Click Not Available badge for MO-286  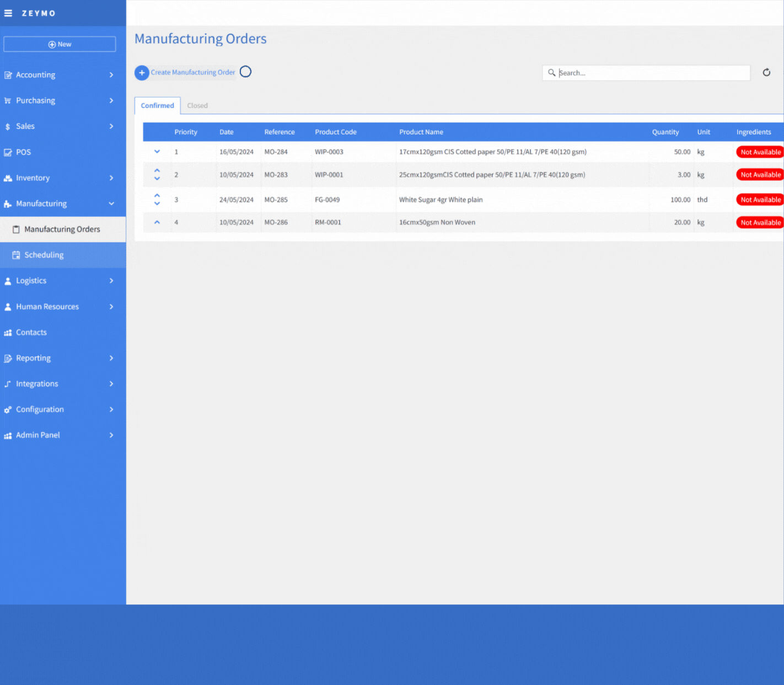(760, 223)
